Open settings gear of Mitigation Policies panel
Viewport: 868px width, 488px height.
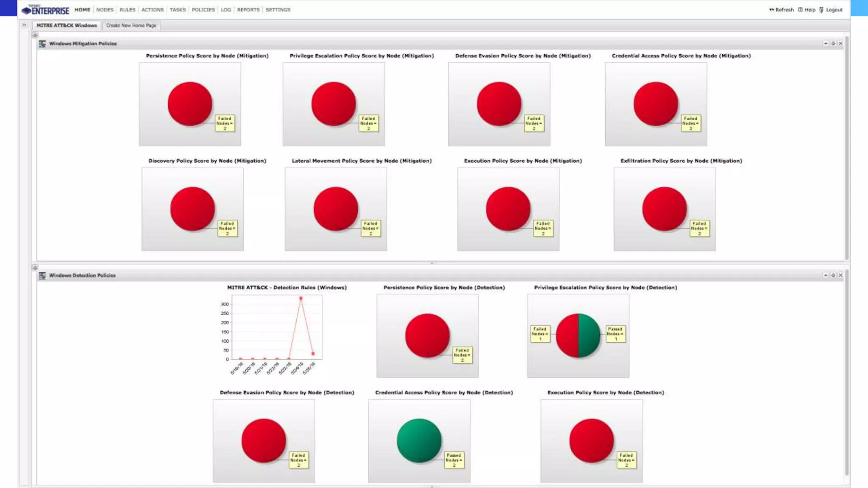[x=833, y=44]
